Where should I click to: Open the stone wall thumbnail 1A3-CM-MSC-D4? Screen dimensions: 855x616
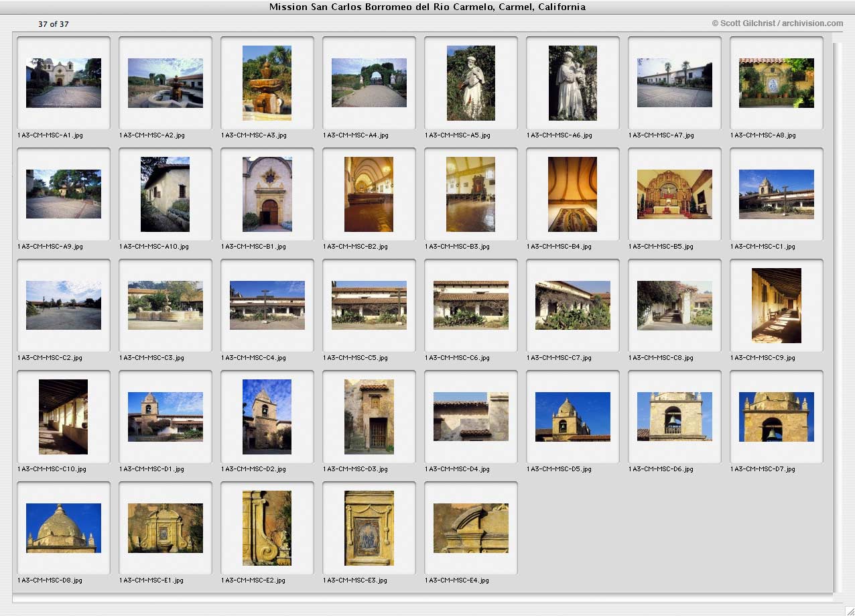point(471,417)
